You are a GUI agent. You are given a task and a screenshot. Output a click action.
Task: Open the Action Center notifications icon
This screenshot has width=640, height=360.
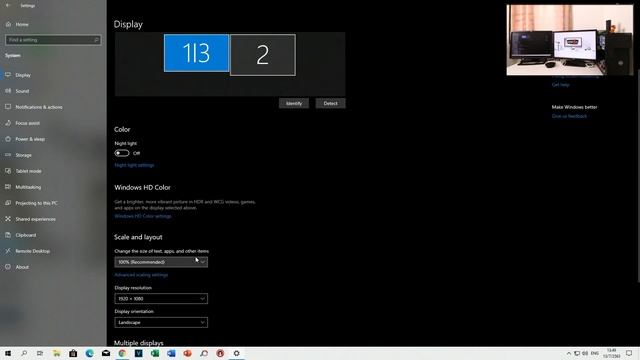(x=629, y=353)
